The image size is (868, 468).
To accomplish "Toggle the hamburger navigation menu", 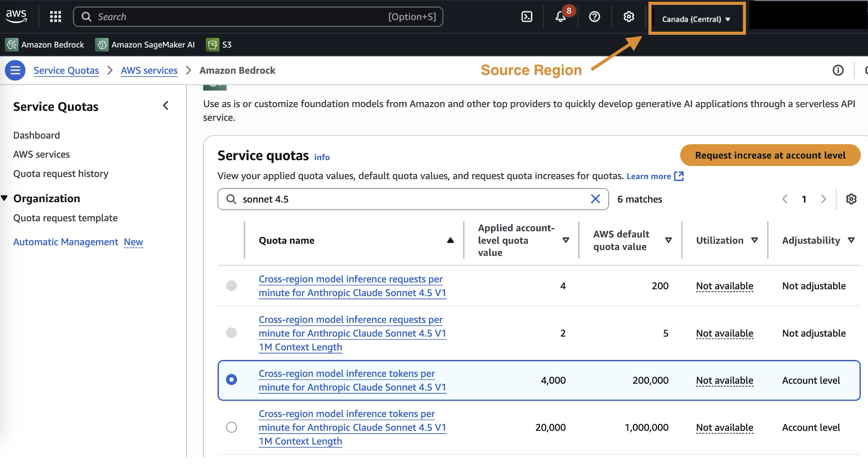I will (15, 71).
